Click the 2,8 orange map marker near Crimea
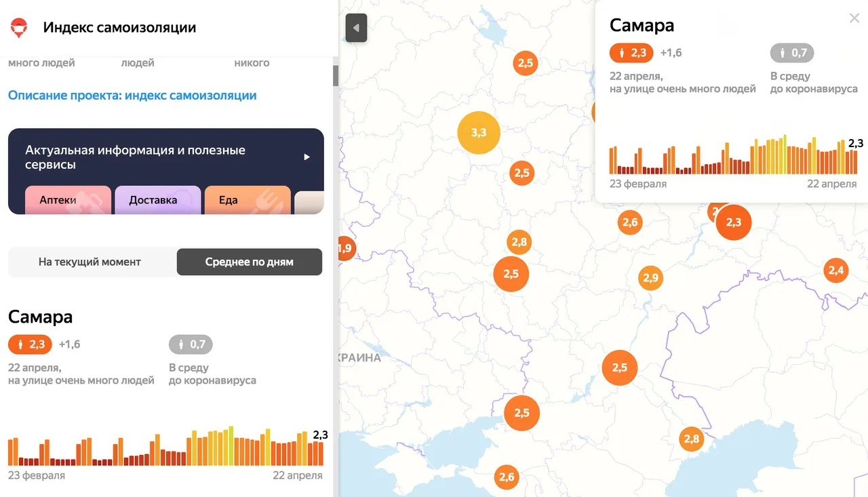Viewport: 868px width, 497px height. tap(692, 439)
